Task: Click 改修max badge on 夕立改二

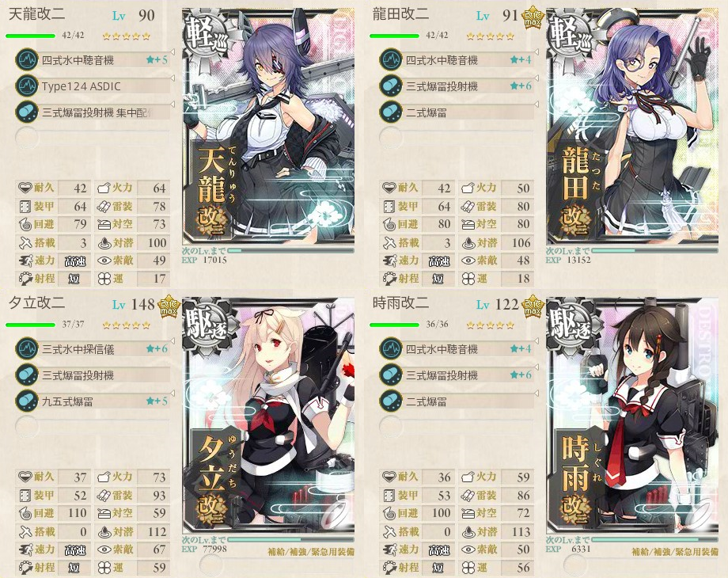Action: [169, 307]
